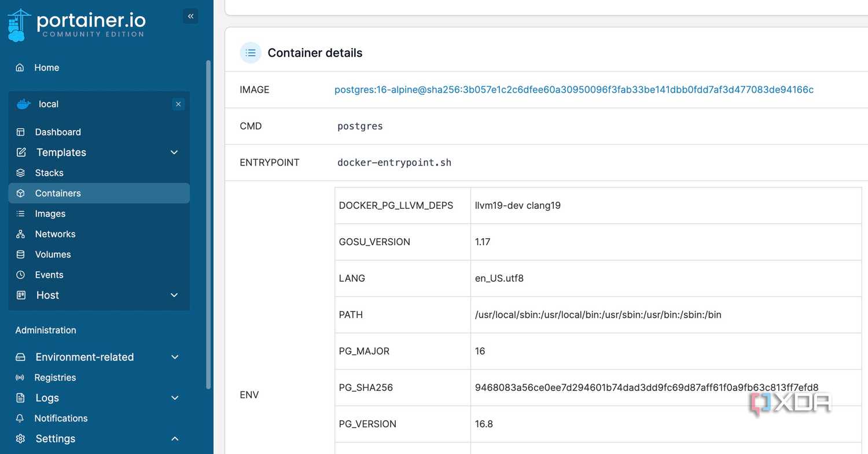Open Networks page link

(x=55, y=234)
